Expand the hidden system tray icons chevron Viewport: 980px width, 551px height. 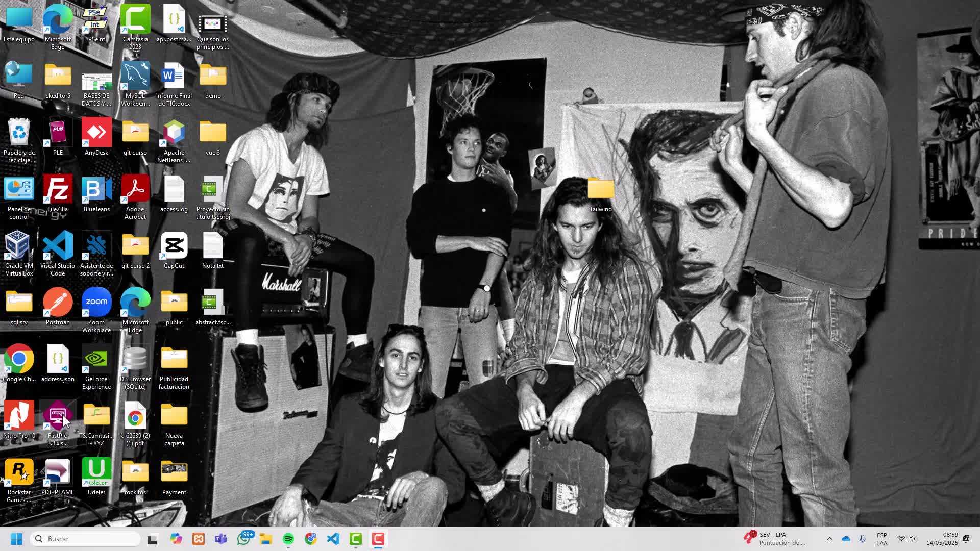click(x=829, y=539)
